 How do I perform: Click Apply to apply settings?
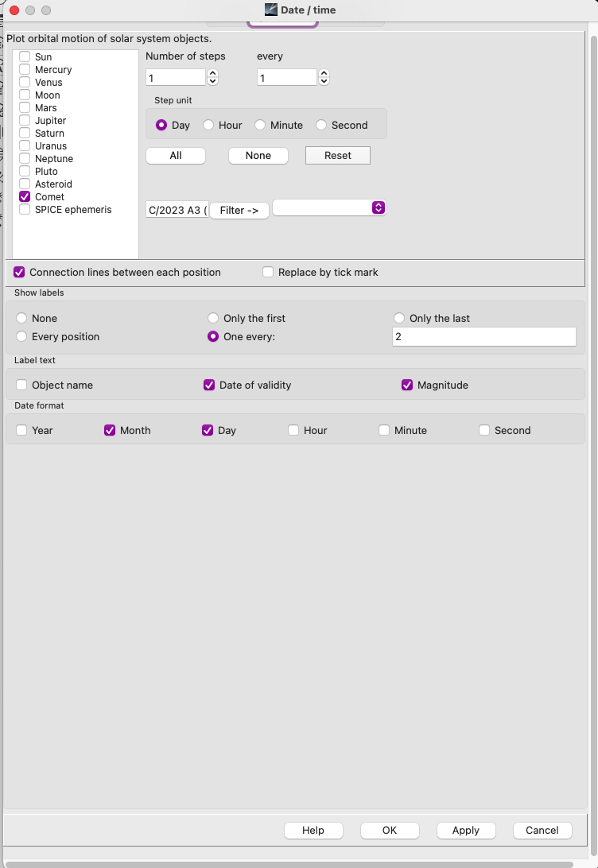click(x=465, y=831)
